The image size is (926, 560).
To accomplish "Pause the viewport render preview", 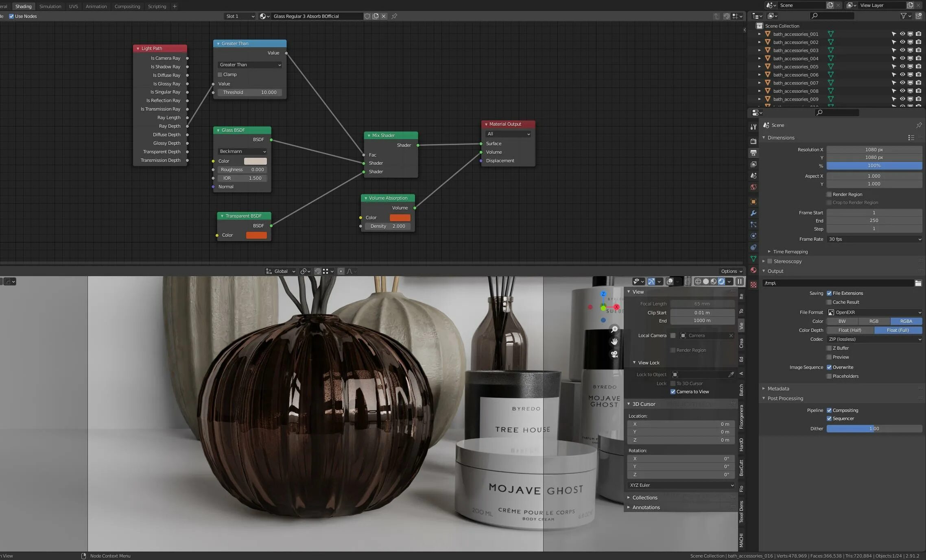I will tap(740, 281).
